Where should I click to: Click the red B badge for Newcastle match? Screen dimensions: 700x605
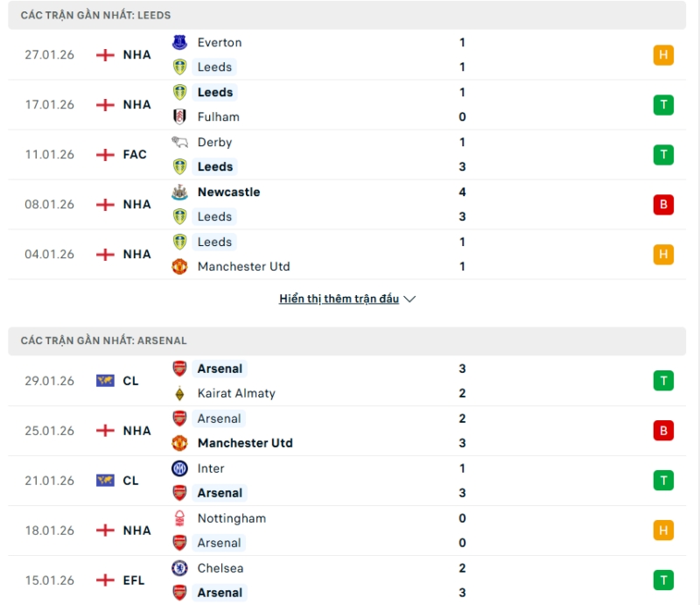pos(663,205)
